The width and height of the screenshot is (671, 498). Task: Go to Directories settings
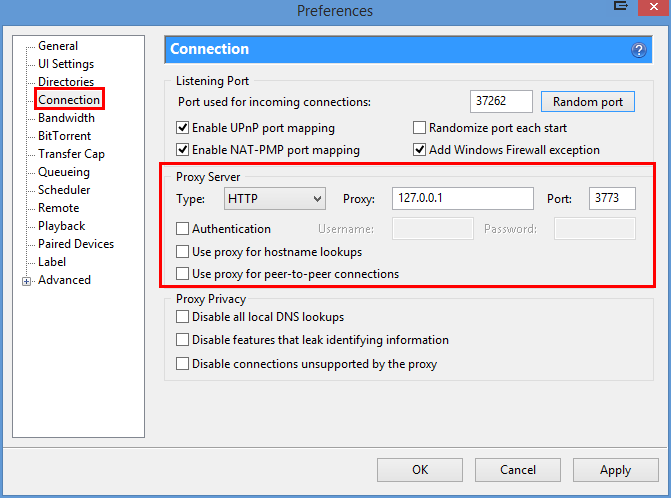[x=66, y=82]
